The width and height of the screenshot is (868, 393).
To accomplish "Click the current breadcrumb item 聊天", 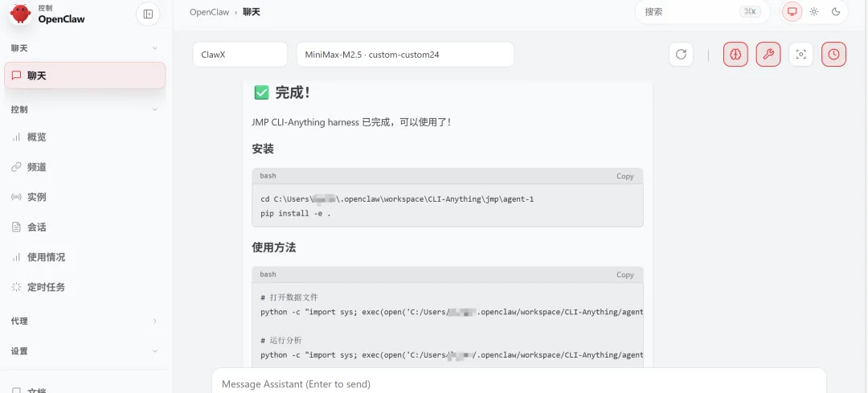I will coord(252,12).
